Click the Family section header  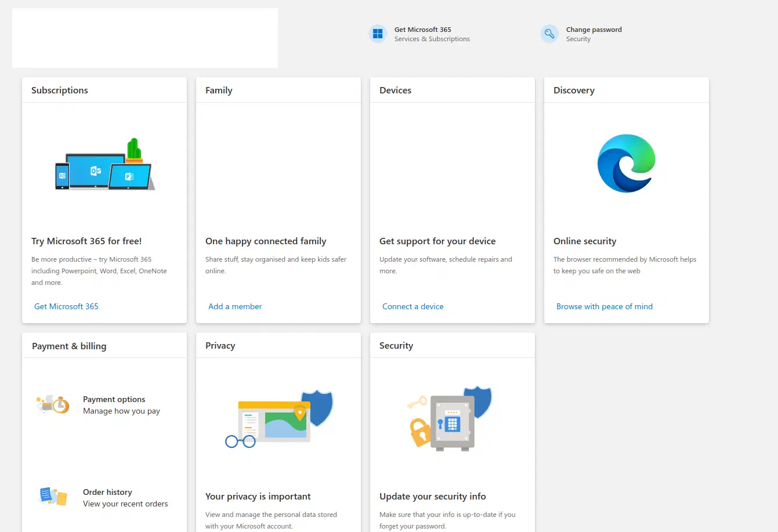point(219,90)
